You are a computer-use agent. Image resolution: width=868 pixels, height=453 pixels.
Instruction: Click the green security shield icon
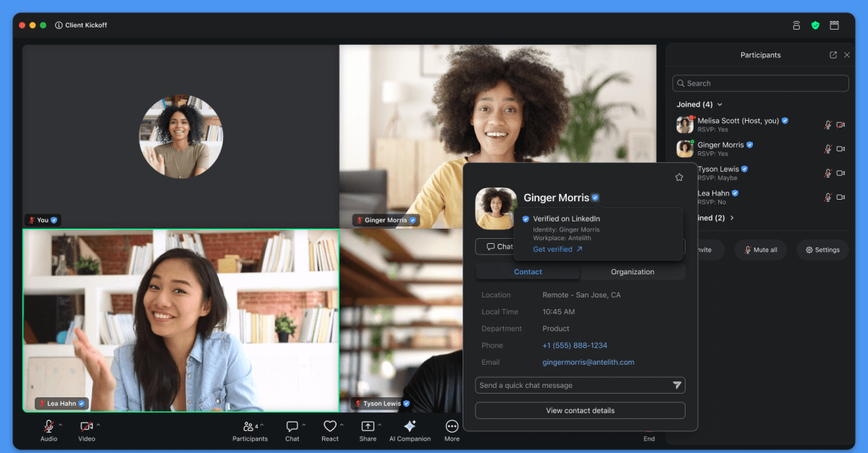point(815,25)
